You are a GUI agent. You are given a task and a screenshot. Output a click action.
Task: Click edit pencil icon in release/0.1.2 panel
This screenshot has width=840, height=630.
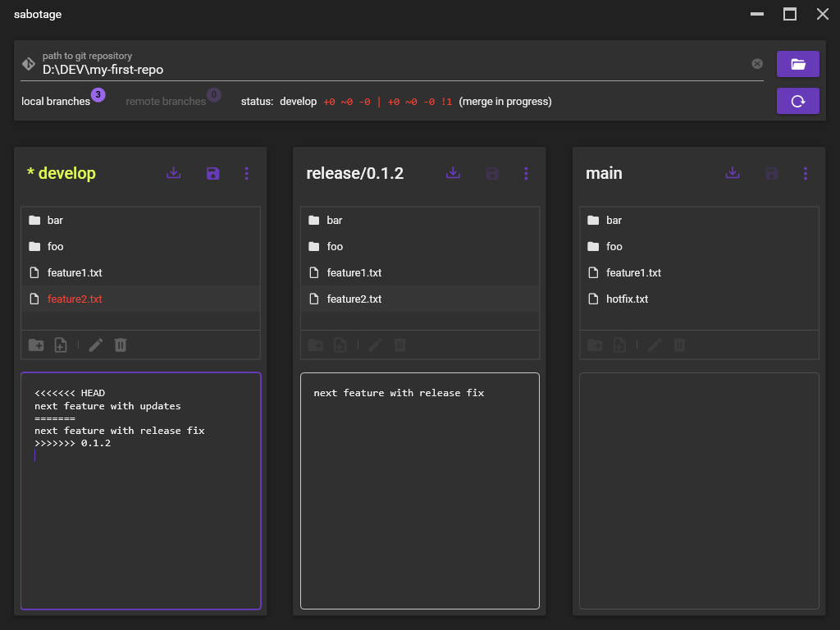pyautogui.click(x=376, y=345)
